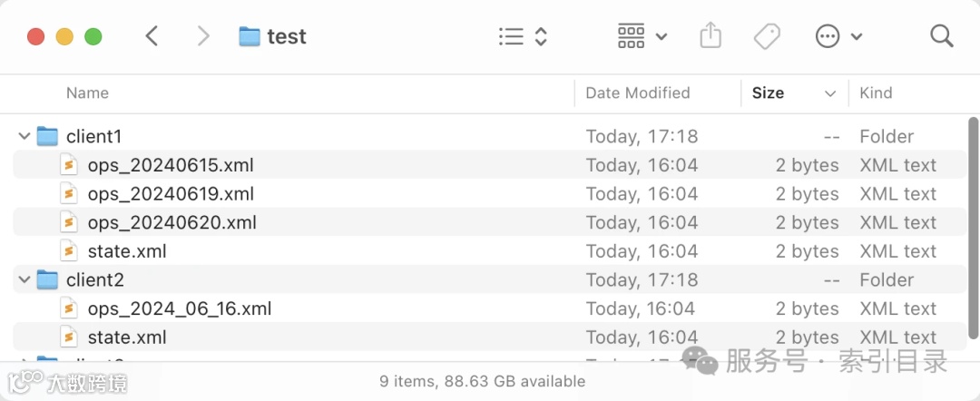Screen dimensions: 980x401
Task: Collapse the client2 folder
Action: pyautogui.click(x=24, y=280)
